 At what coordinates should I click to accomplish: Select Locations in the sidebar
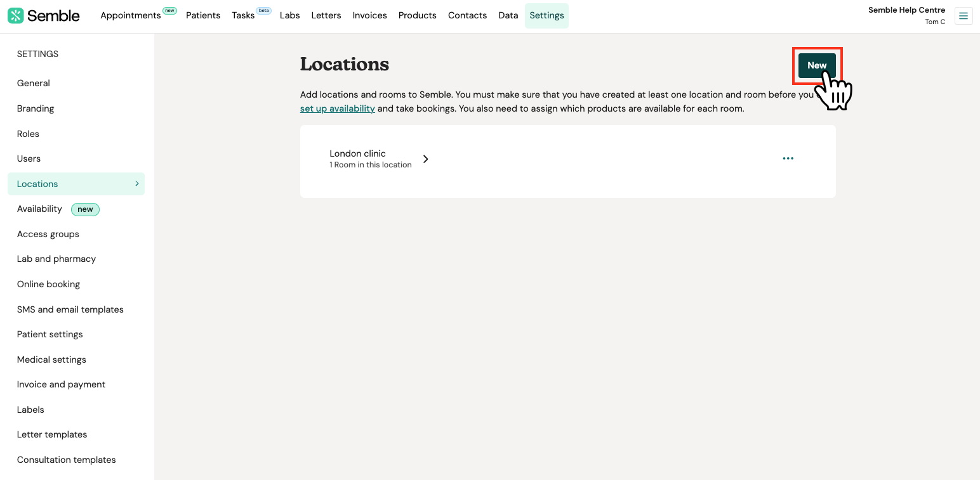pyautogui.click(x=76, y=184)
